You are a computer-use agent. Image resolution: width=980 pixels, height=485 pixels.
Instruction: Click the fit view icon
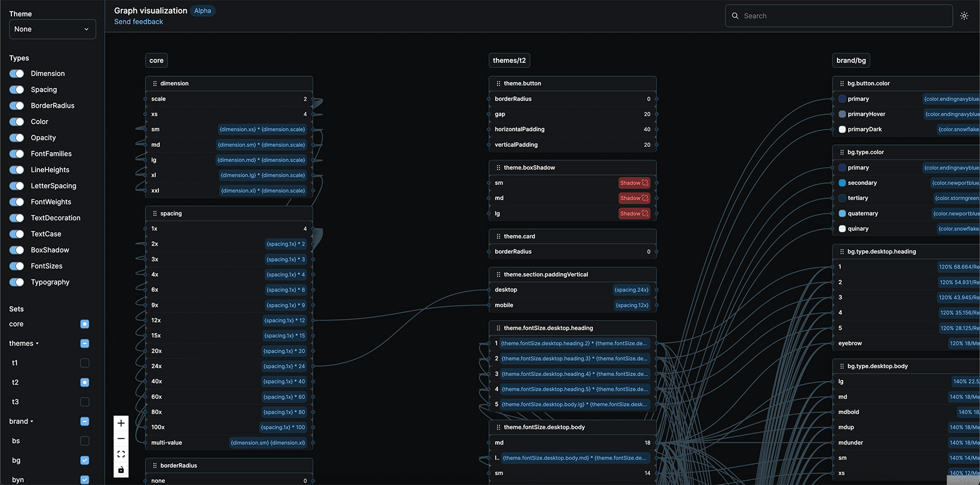[121, 454]
